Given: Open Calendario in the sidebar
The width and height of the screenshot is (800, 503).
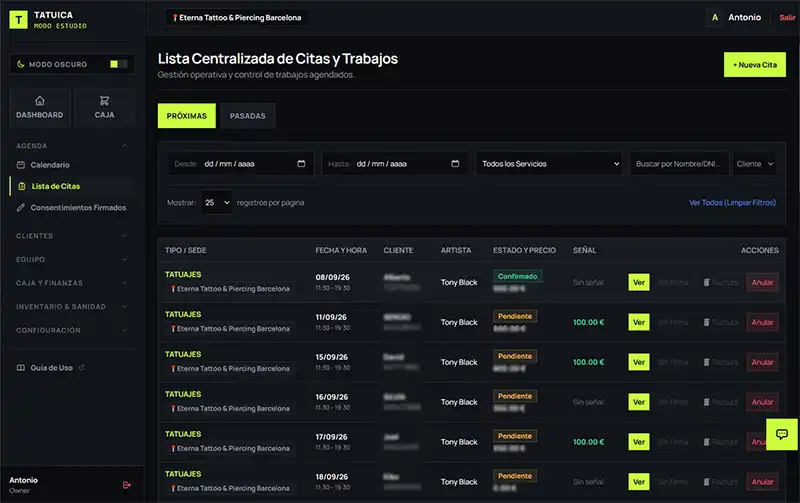Looking at the screenshot, I should coord(50,165).
